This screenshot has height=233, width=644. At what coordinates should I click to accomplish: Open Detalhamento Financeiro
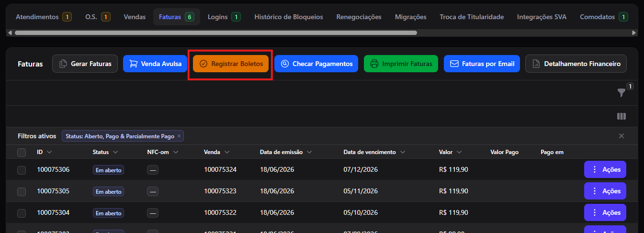[x=576, y=64]
